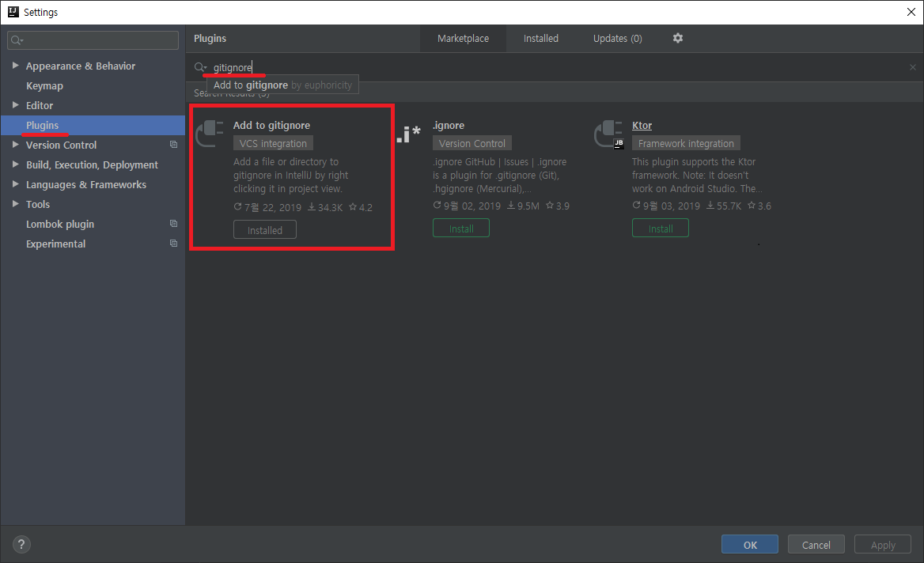
Task: Click the Ktor plugin description text
Action: click(696, 175)
